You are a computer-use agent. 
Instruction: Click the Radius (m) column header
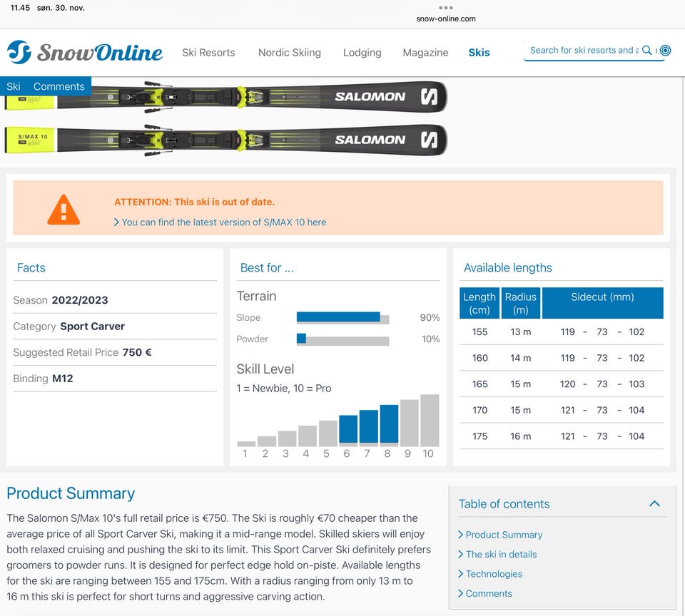tap(521, 303)
